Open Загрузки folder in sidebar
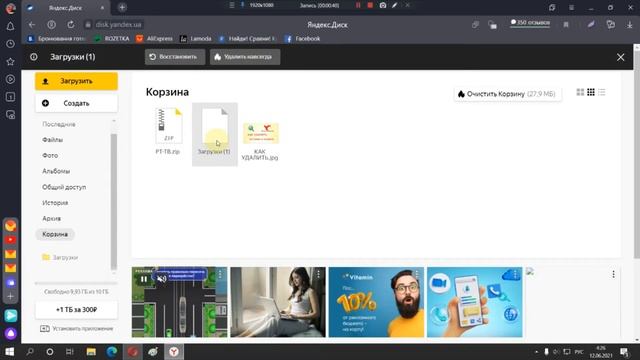 [60, 258]
